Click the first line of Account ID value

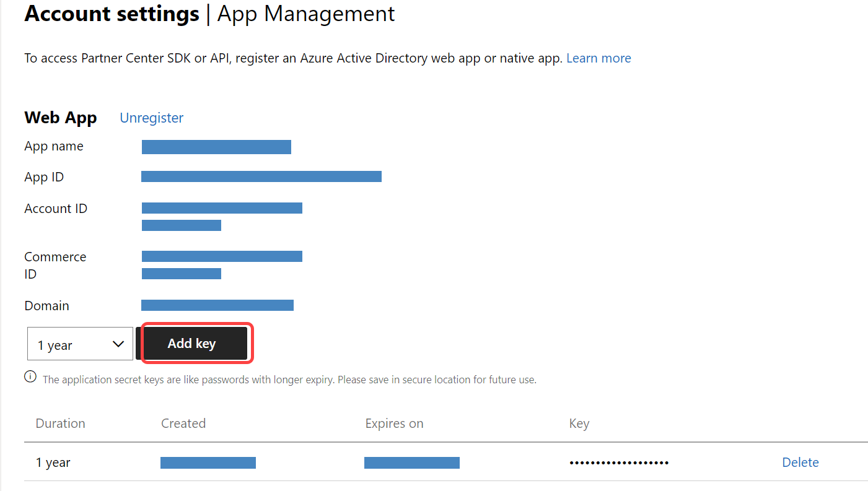(x=222, y=208)
